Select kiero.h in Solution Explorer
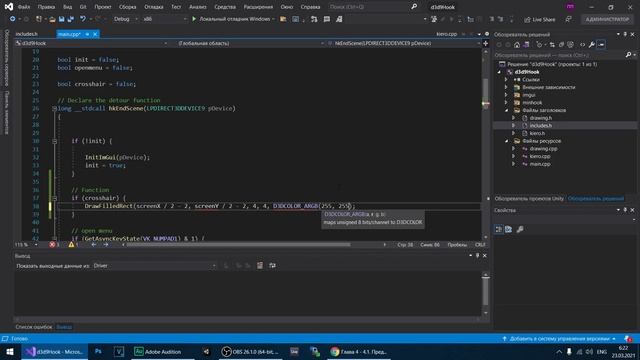 pyautogui.click(x=537, y=133)
